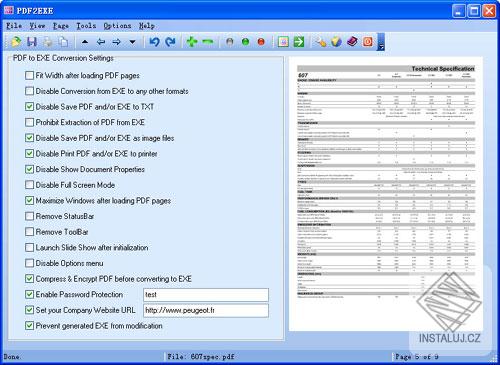Screen dimensions: 500x365
Task: Click 'Page 5 of 9' in status bar
Action: [416, 357]
